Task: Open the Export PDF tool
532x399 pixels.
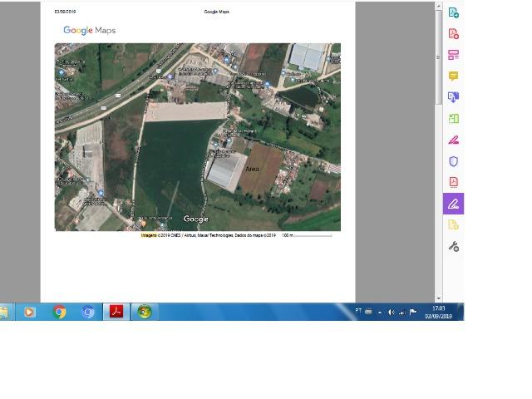Action: click(x=454, y=13)
